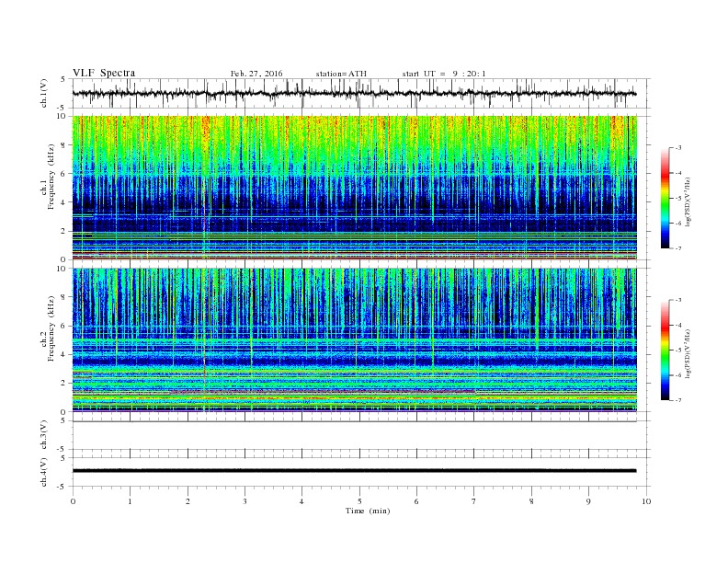Viewport: 728px width, 563px height.
Task: Click time axis tick label "5"
Action: (x=359, y=501)
